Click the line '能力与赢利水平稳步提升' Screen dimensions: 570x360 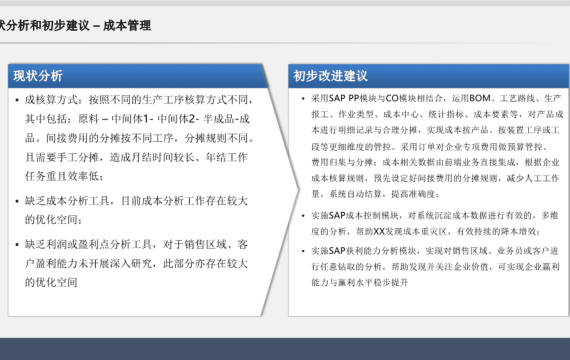(x=360, y=283)
